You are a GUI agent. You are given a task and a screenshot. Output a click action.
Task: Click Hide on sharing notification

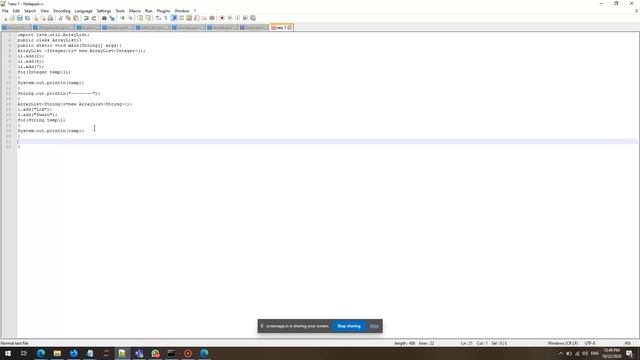374,326
